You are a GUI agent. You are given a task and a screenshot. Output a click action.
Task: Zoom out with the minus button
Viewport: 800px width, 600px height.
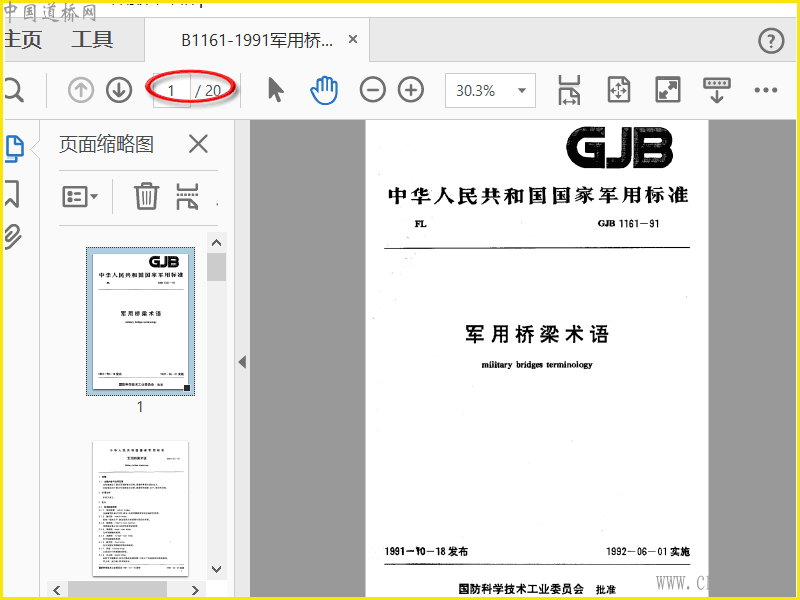[x=372, y=90]
